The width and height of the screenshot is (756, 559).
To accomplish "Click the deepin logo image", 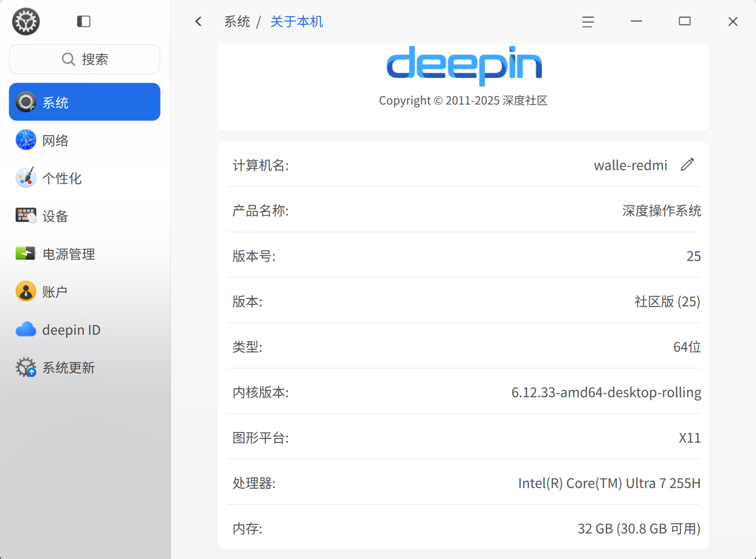I will click(x=464, y=65).
